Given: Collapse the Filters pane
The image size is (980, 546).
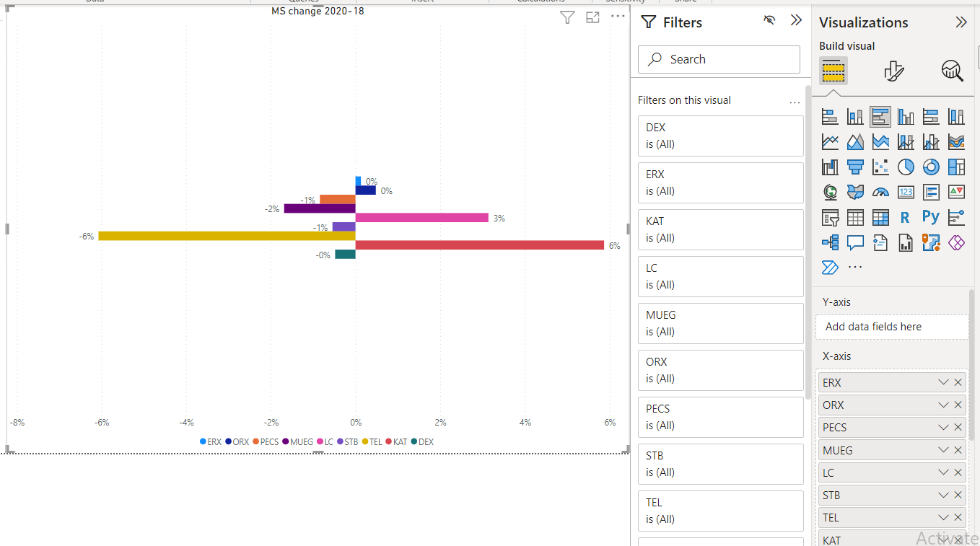Looking at the screenshot, I should pos(796,20).
